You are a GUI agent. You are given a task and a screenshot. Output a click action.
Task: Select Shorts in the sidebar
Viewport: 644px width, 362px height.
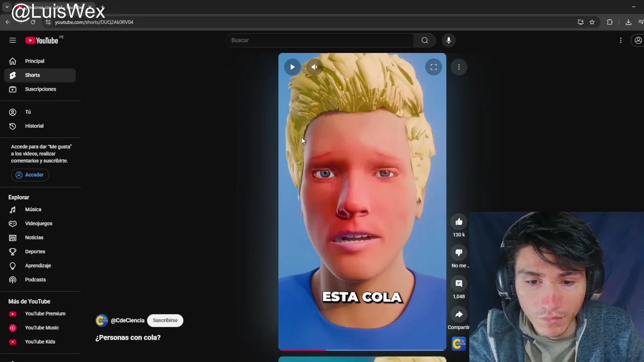pyautogui.click(x=40, y=75)
